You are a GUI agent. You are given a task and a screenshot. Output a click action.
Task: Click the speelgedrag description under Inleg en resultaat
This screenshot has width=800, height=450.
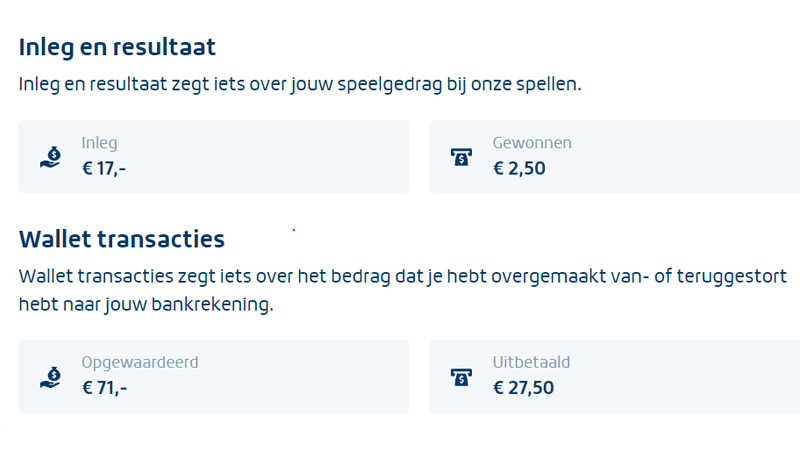click(x=300, y=84)
